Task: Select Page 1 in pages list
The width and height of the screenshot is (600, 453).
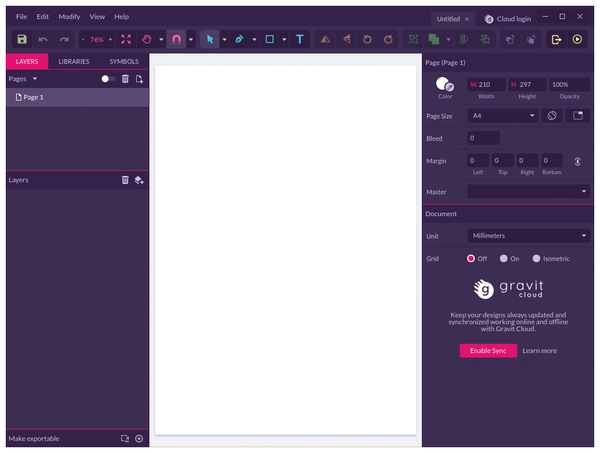Action: 77,97
